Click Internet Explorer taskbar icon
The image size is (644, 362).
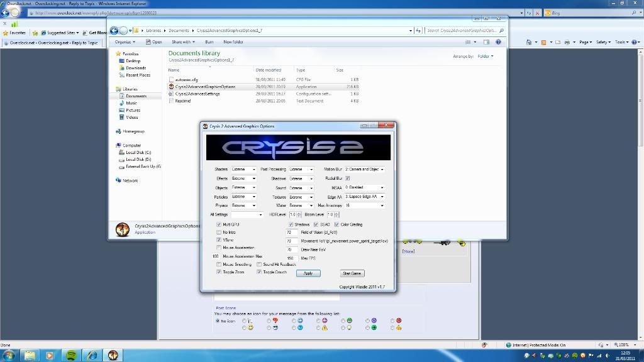[92, 356]
